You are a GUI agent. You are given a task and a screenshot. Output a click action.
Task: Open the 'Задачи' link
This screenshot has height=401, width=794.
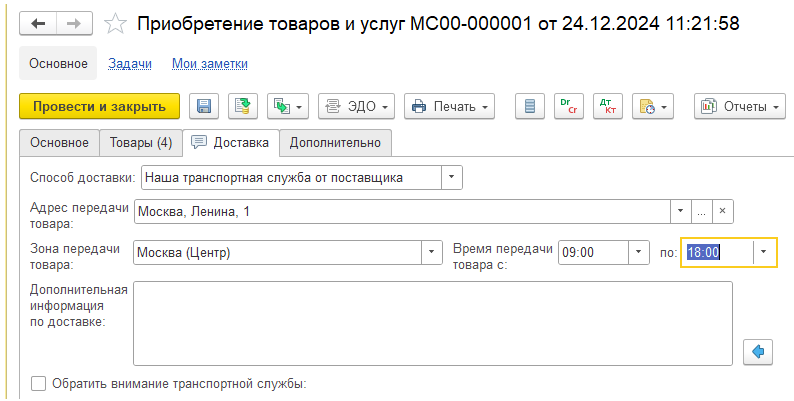pos(130,64)
